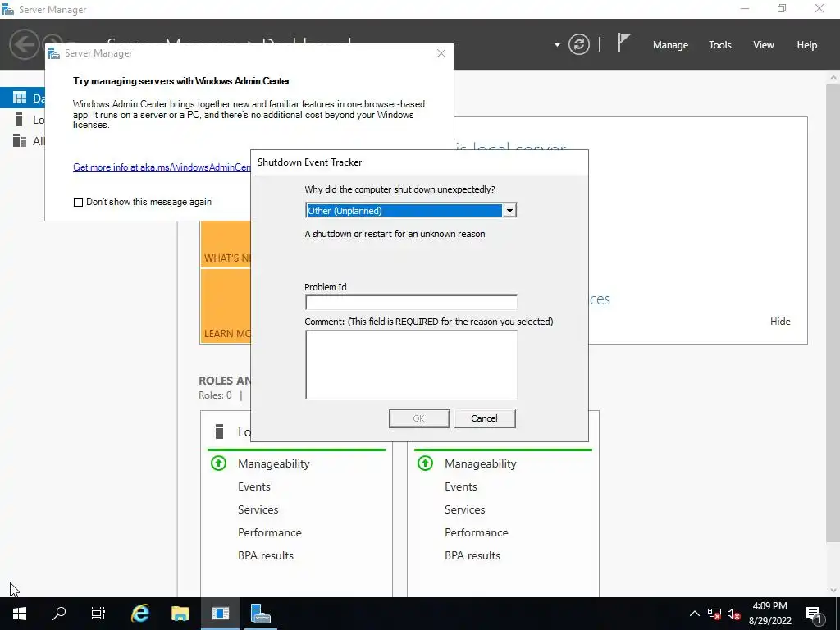The height and width of the screenshot is (630, 840).
Task: Expand the shutdown reason dropdown
Action: pyautogui.click(x=509, y=211)
